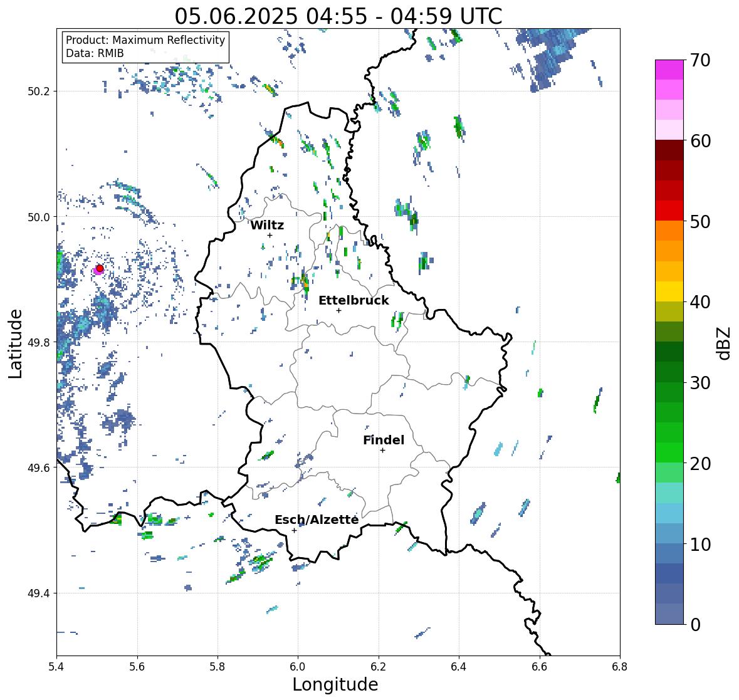
Task: Click the Longitude axis title
Action: 335,684
